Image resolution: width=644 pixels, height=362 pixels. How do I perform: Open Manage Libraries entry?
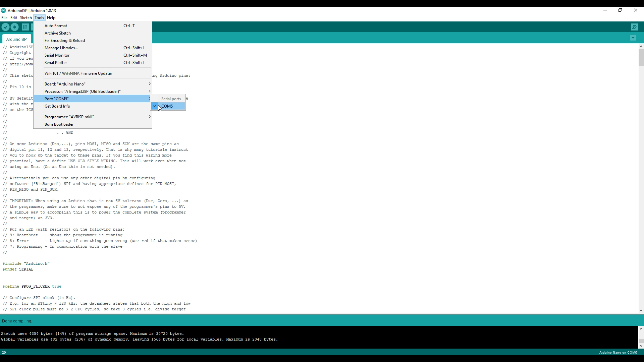point(61,48)
